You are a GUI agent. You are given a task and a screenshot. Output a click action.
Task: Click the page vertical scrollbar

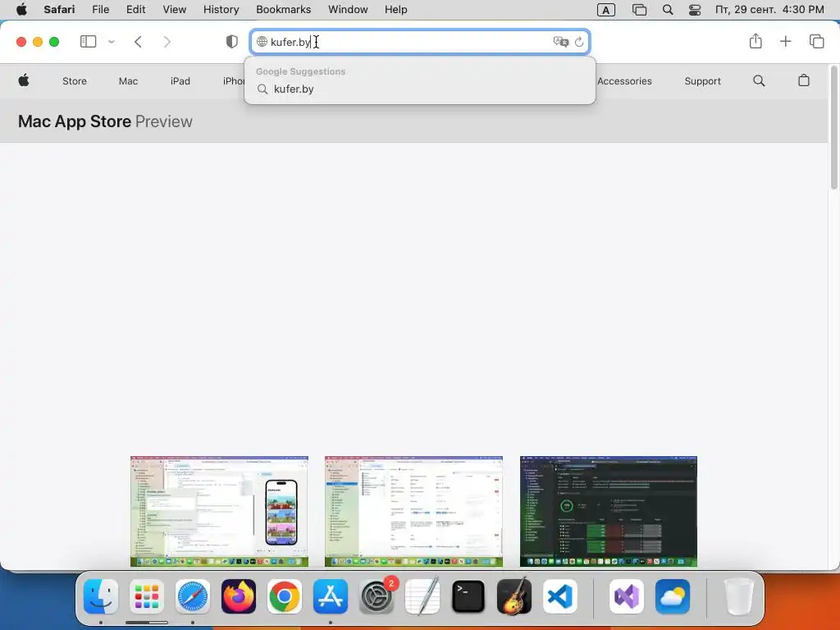[x=833, y=127]
